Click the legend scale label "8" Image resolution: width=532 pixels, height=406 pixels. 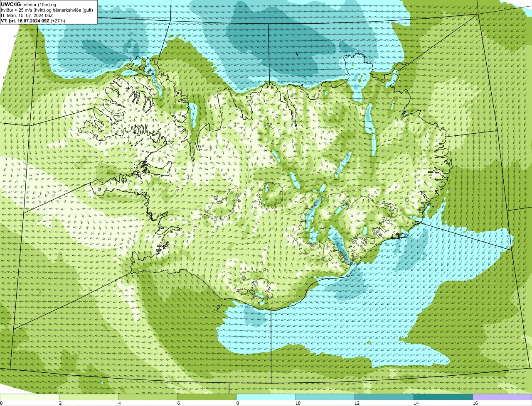pyautogui.click(x=237, y=403)
